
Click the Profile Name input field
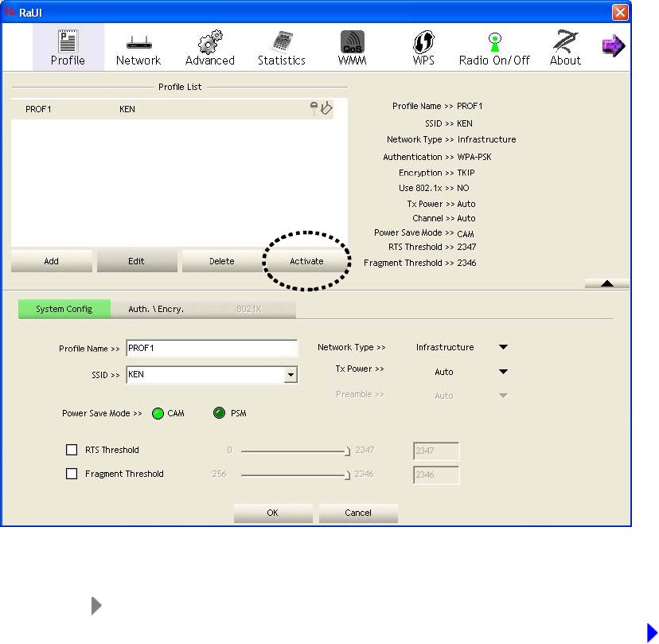pyautogui.click(x=212, y=348)
